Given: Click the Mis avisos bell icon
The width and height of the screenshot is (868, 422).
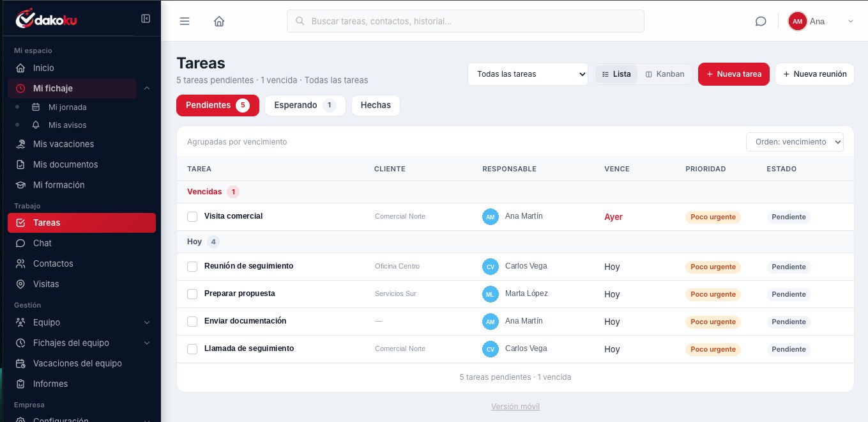Looking at the screenshot, I should pyautogui.click(x=36, y=125).
